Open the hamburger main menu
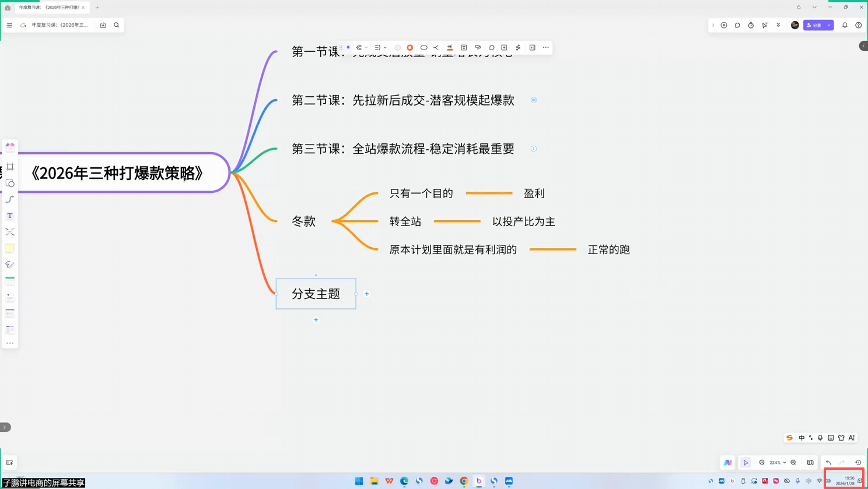Viewport: 868px width, 489px height. pos(9,25)
